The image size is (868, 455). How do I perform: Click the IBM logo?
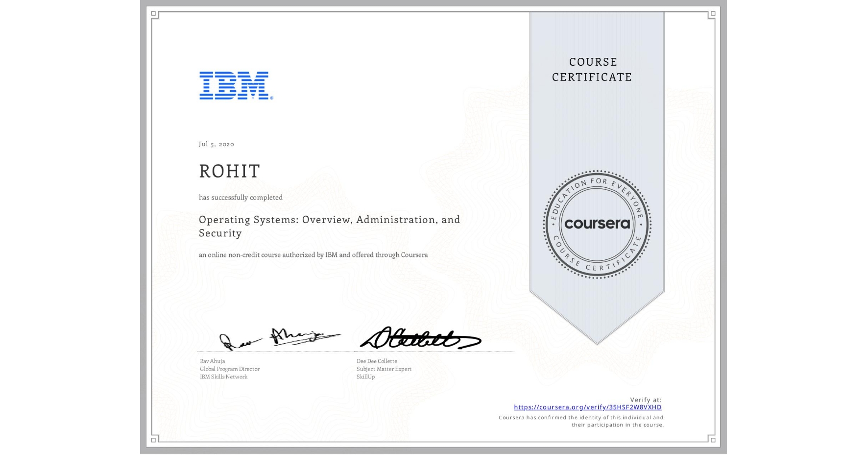click(234, 86)
